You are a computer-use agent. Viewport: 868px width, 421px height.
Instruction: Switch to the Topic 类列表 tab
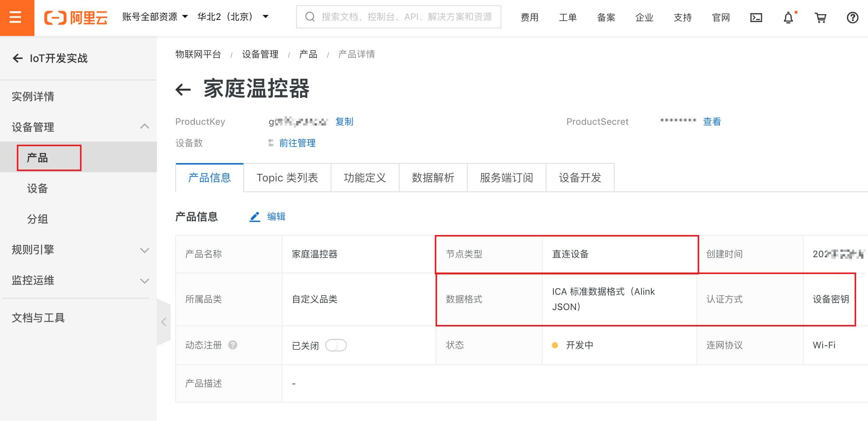click(x=287, y=178)
